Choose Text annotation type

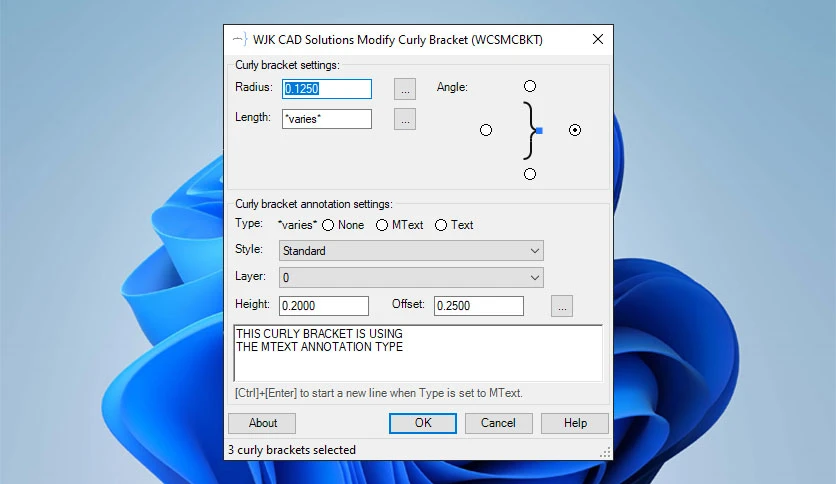click(x=454, y=225)
